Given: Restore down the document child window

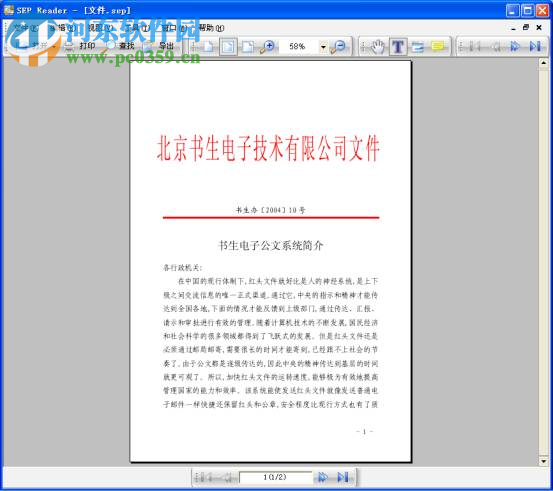Looking at the screenshot, I should point(526,28).
